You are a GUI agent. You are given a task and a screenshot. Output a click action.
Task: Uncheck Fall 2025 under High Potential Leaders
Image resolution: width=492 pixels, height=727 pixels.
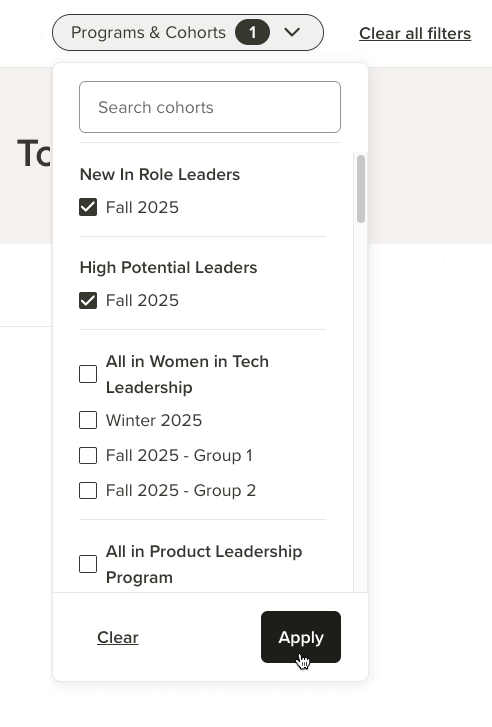click(88, 300)
